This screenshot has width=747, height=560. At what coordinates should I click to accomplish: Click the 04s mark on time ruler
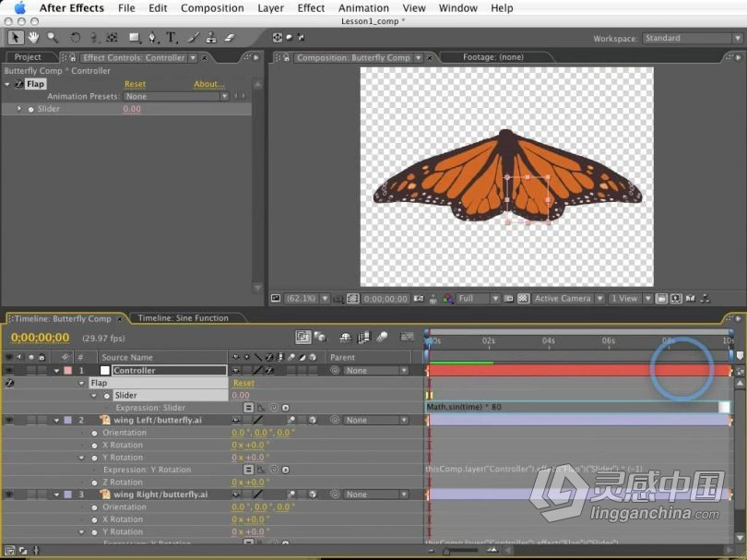point(549,340)
